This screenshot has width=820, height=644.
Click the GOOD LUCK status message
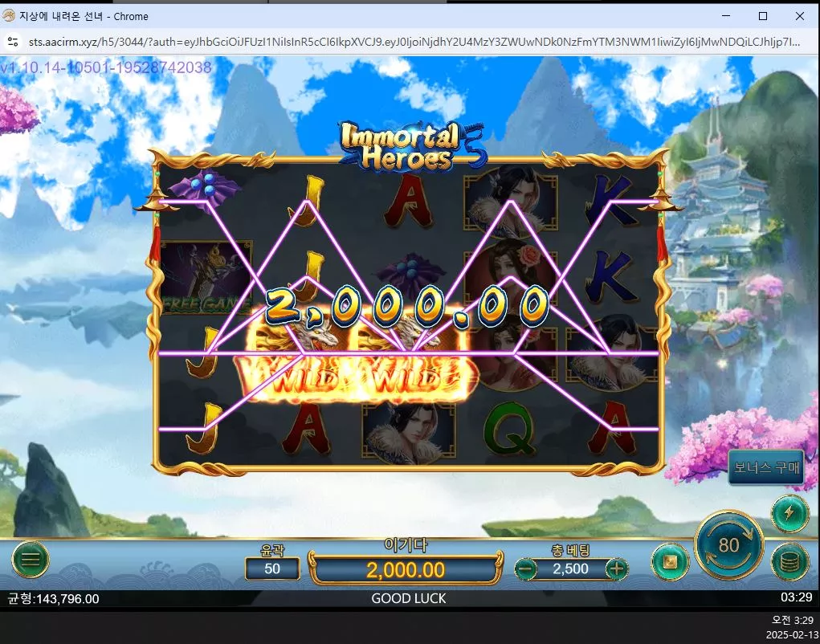point(409,598)
